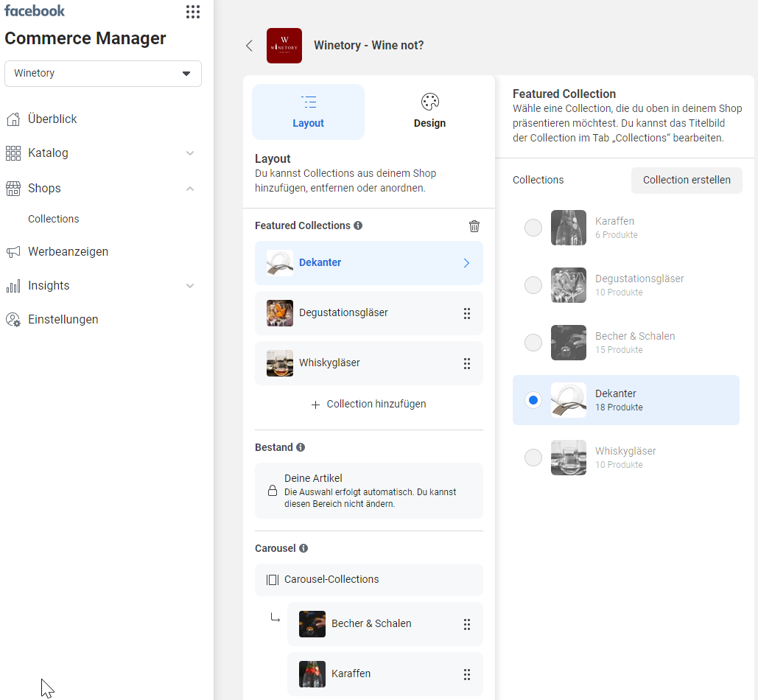Click the 'Deine Artikel' label
Viewport: 758px width, 700px height.
313,479
